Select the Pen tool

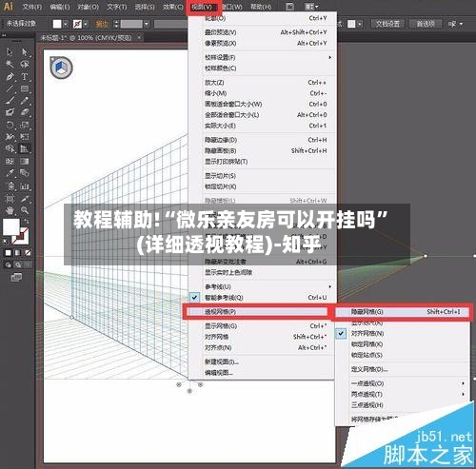10,76
